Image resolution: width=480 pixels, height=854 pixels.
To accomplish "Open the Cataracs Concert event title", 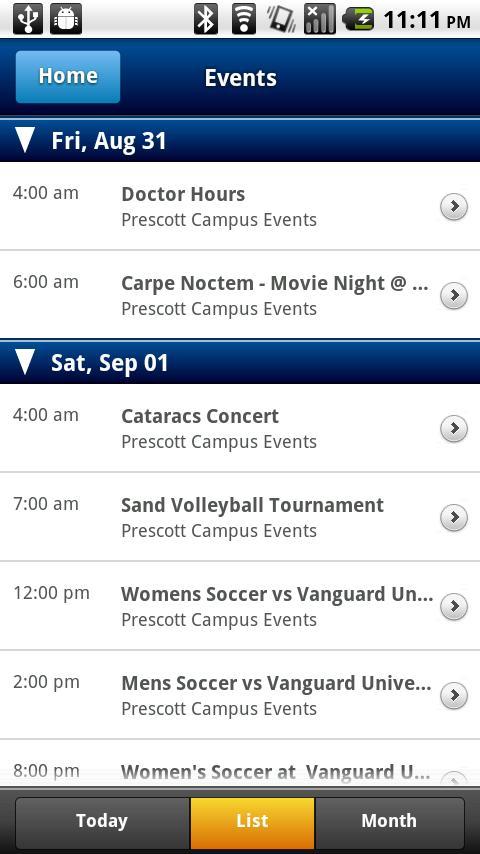I will click(200, 417).
